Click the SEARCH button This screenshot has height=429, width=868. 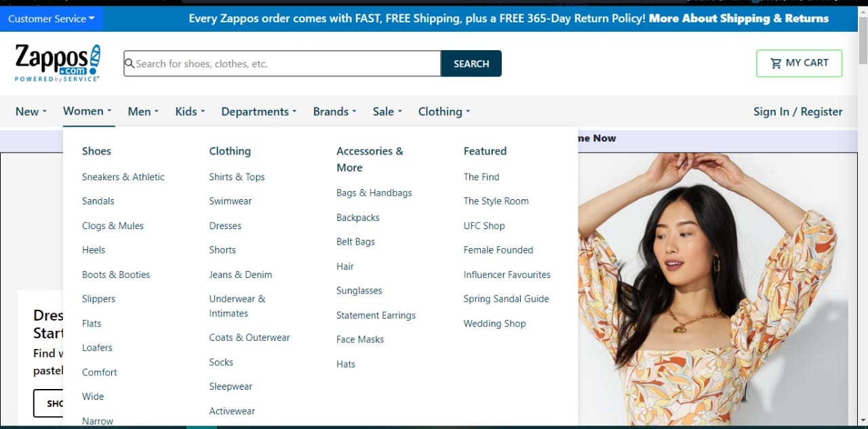point(471,63)
